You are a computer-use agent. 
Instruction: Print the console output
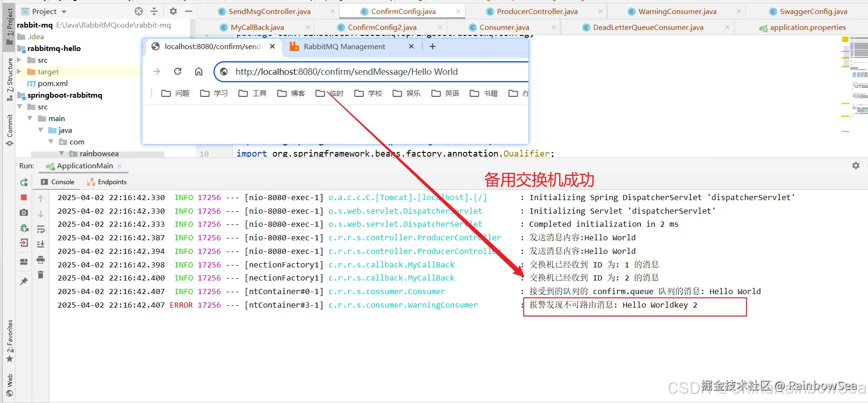pyautogui.click(x=41, y=259)
